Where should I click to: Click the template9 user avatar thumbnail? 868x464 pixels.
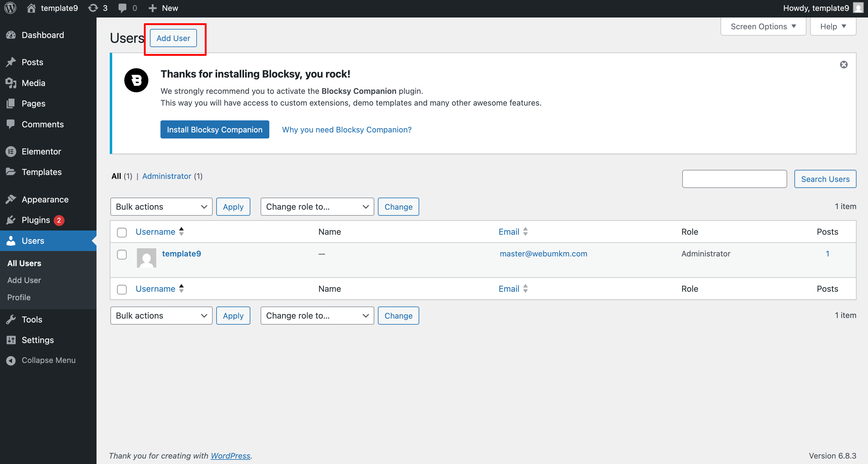pyautogui.click(x=146, y=258)
